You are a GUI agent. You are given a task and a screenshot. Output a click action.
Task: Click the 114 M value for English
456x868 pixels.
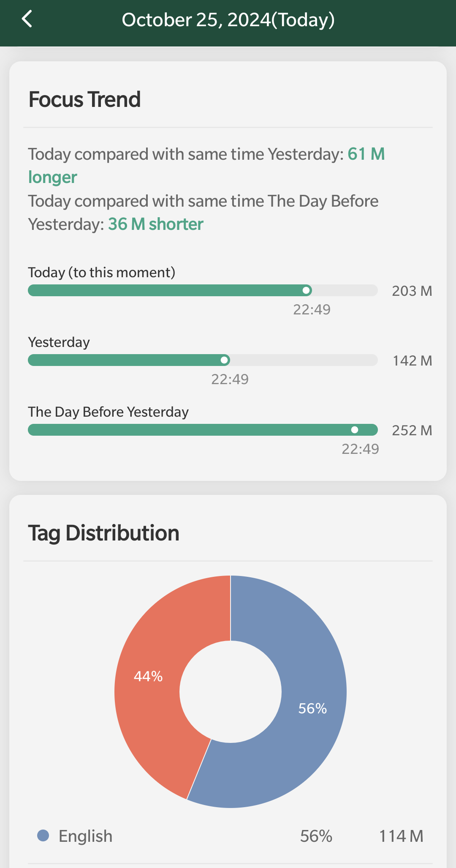[401, 836]
